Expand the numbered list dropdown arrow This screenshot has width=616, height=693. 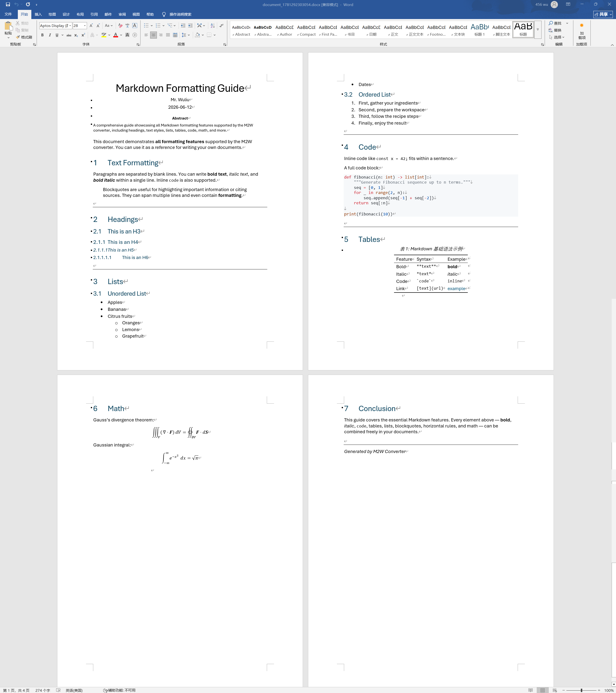pos(163,26)
